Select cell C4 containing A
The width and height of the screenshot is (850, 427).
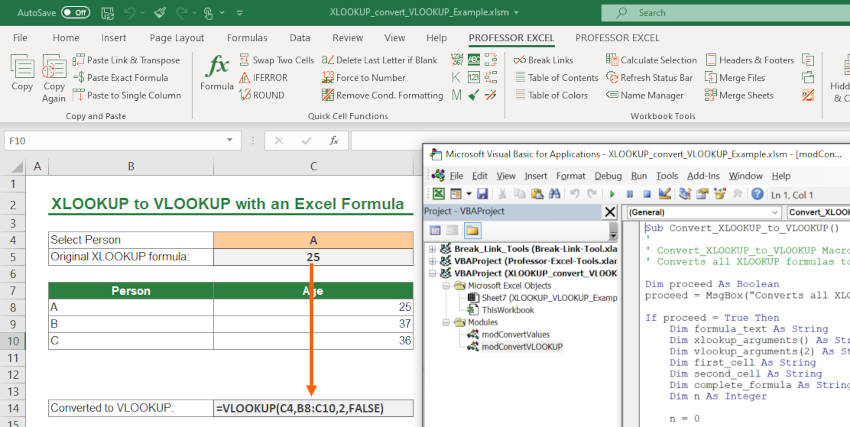pos(313,240)
